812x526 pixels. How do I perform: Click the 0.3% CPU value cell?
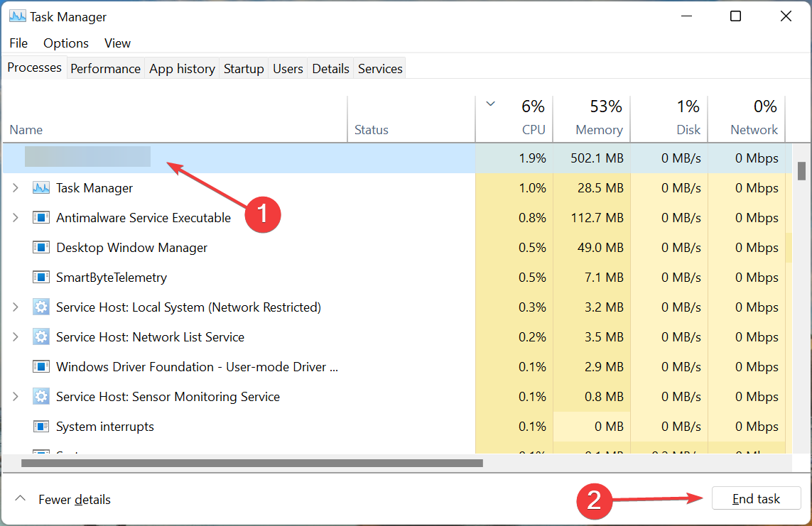pyautogui.click(x=514, y=307)
